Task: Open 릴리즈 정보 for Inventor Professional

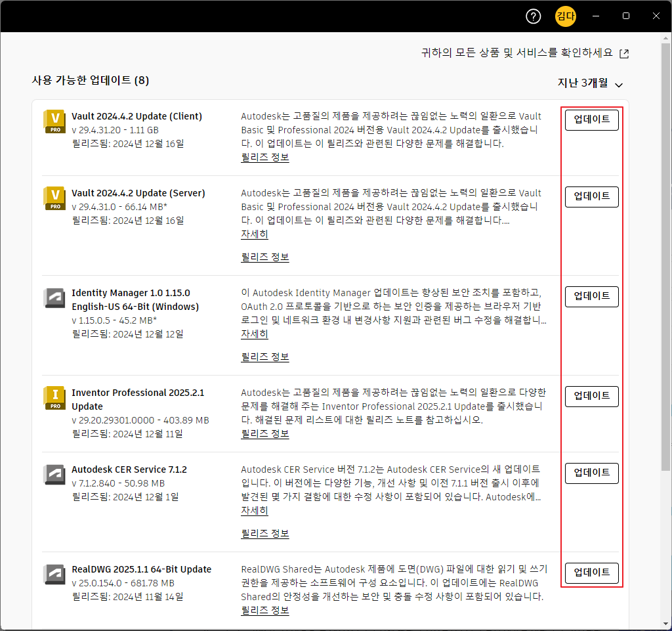Action: click(265, 434)
